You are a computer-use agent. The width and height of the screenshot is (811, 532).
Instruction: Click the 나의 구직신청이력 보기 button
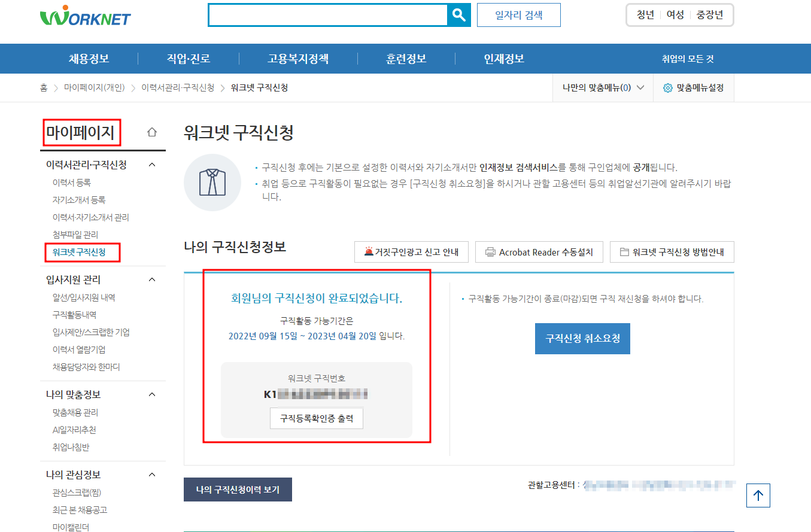point(238,490)
